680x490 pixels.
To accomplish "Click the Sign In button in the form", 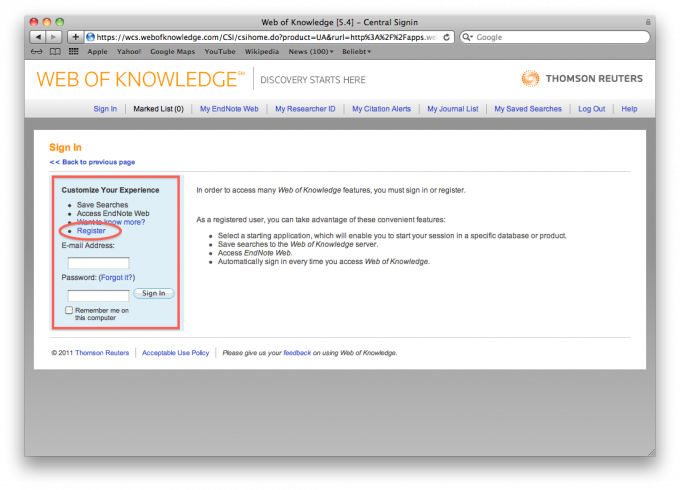I will tap(154, 294).
